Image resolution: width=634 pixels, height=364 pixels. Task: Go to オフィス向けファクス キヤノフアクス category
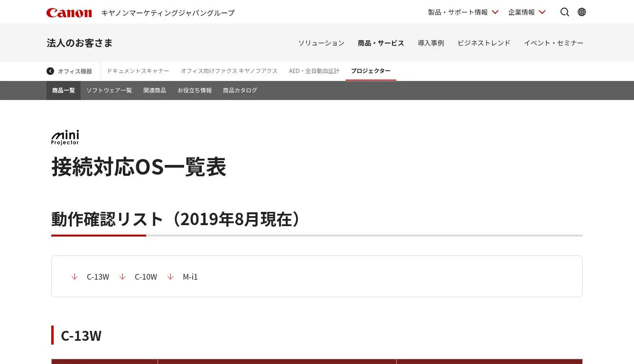coord(229,71)
